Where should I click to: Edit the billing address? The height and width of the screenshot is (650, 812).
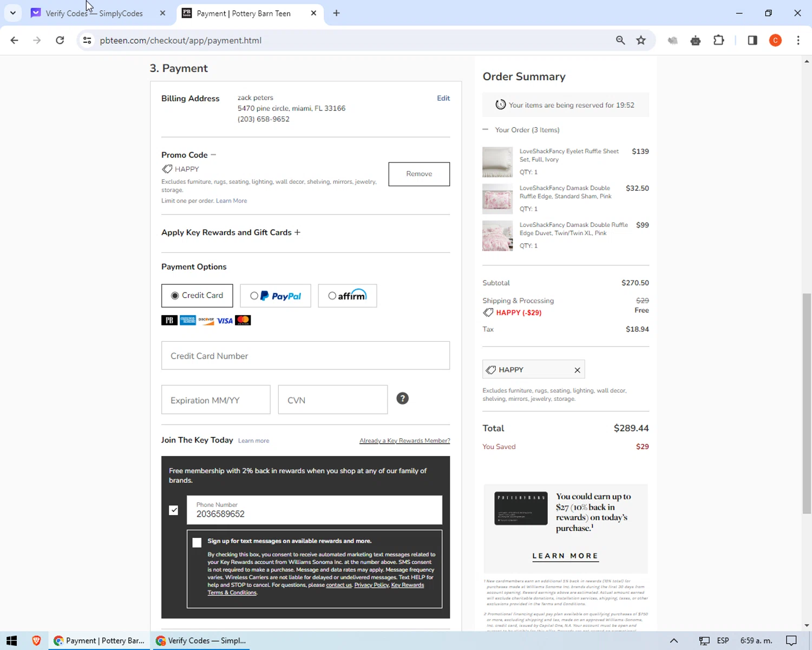point(443,98)
